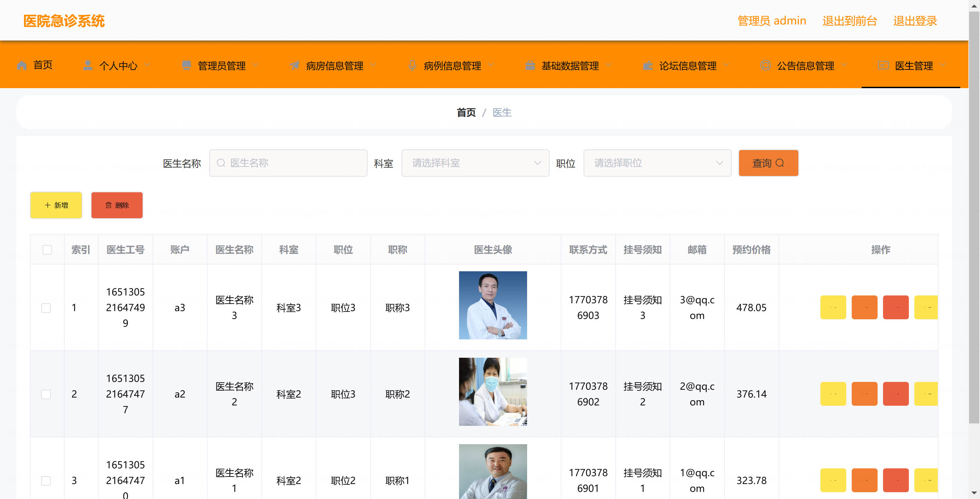The width and height of the screenshot is (980, 499).
Task: Click the red action button in a3 row
Action: pos(896,307)
